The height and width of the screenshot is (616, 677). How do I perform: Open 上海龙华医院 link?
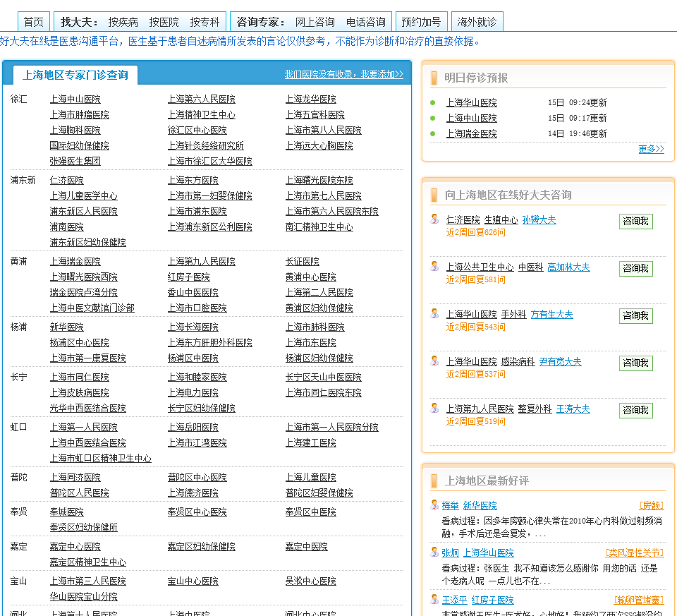(x=311, y=99)
